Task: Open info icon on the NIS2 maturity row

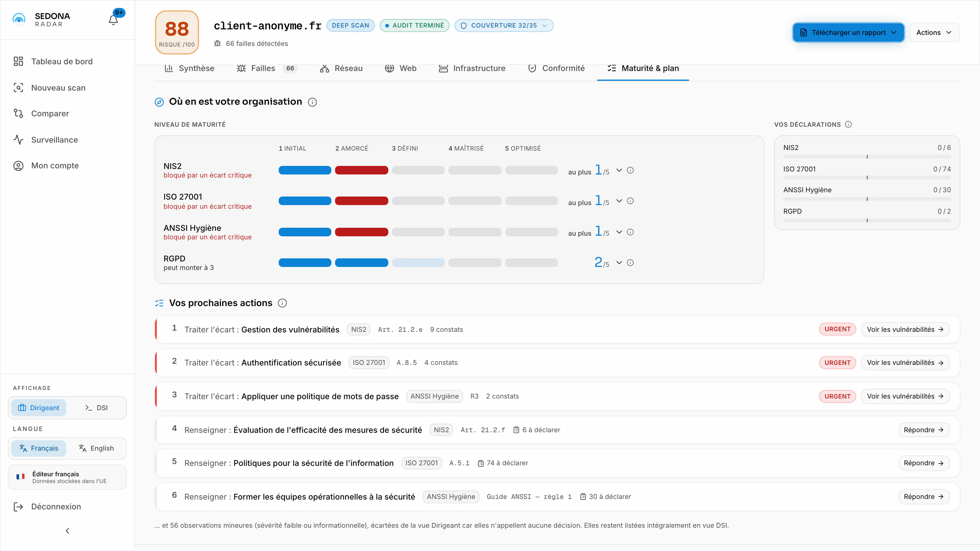Action: [x=630, y=171]
